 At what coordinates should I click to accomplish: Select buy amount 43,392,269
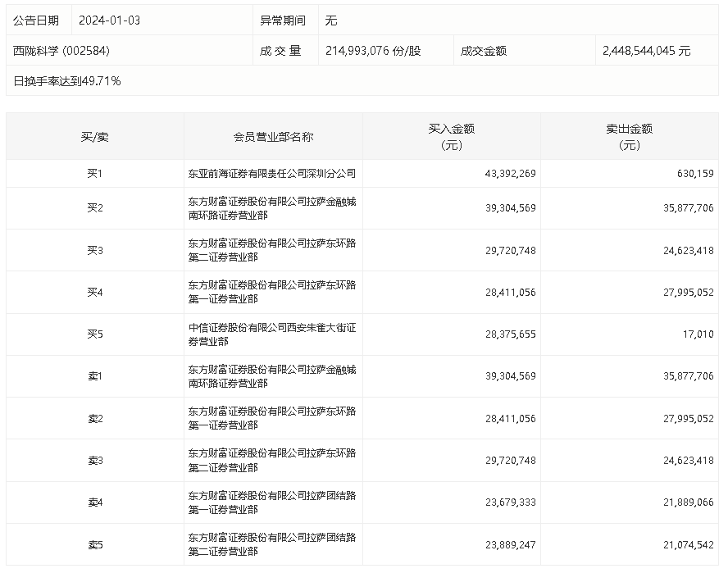pyautogui.click(x=510, y=174)
